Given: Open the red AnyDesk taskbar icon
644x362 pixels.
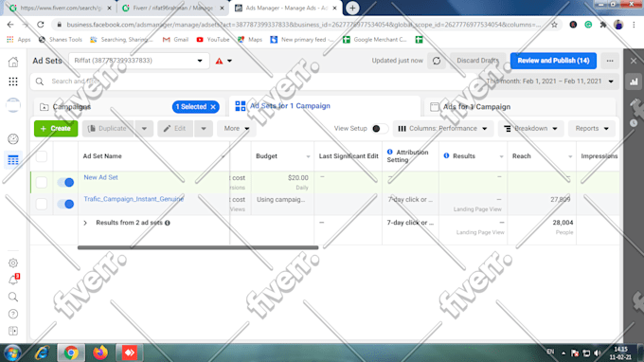Looking at the screenshot, I should [x=130, y=353].
